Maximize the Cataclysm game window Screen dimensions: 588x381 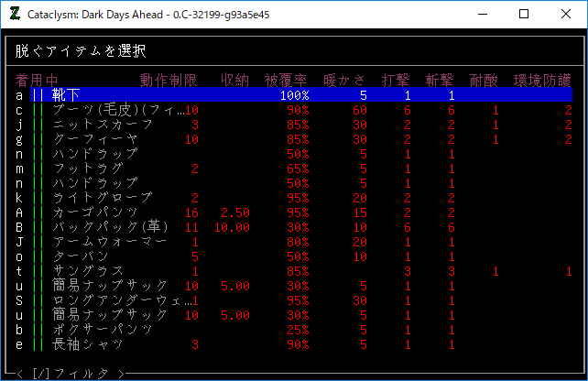click(523, 15)
